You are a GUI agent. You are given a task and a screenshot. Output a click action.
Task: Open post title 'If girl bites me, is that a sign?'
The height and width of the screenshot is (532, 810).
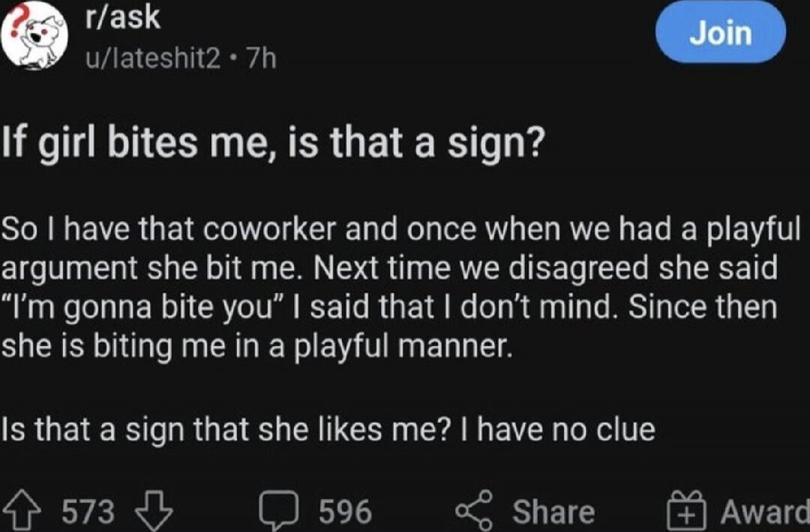click(x=273, y=144)
